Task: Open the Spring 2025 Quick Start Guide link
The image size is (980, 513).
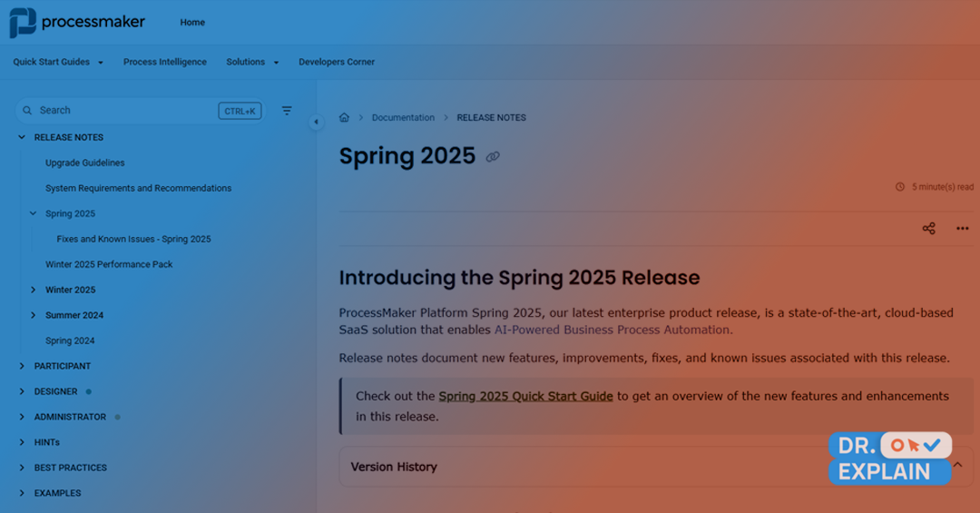Action: pos(525,396)
